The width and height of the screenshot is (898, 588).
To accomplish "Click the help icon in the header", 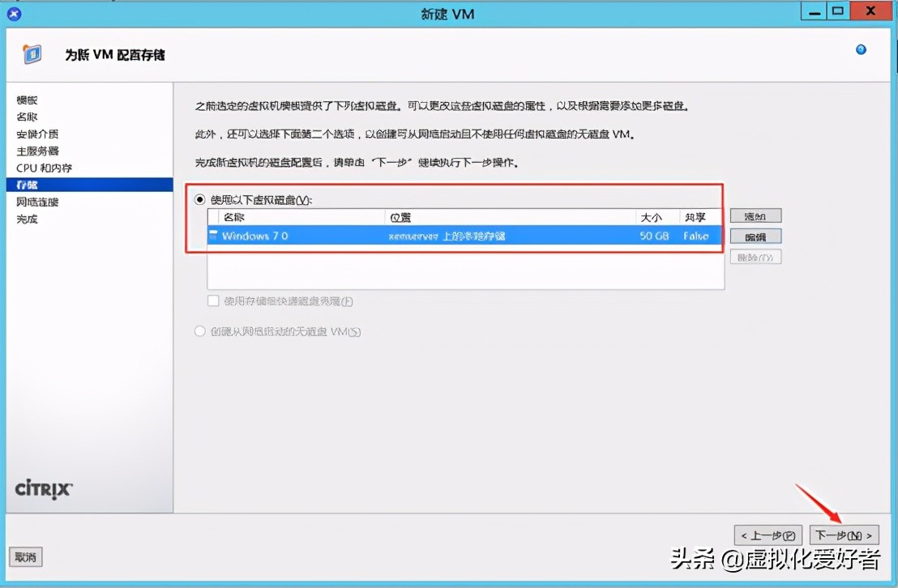I will [x=861, y=50].
